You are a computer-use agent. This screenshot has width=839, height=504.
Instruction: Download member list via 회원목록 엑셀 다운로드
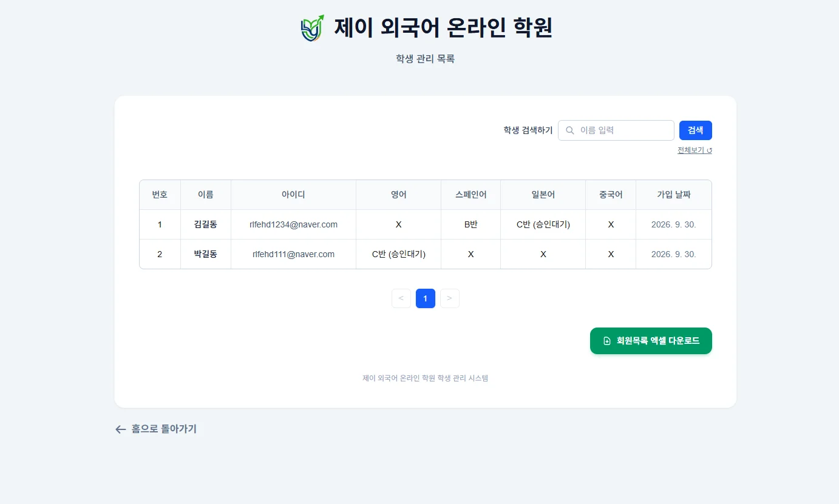[x=651, y=341]
